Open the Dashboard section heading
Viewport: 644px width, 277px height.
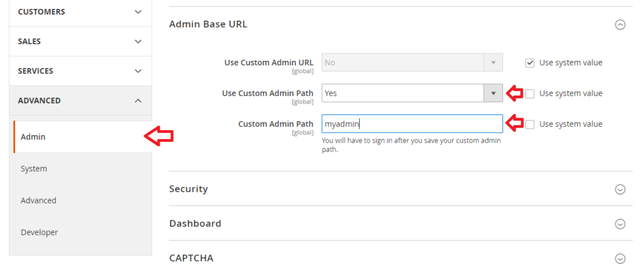(195, 223)
